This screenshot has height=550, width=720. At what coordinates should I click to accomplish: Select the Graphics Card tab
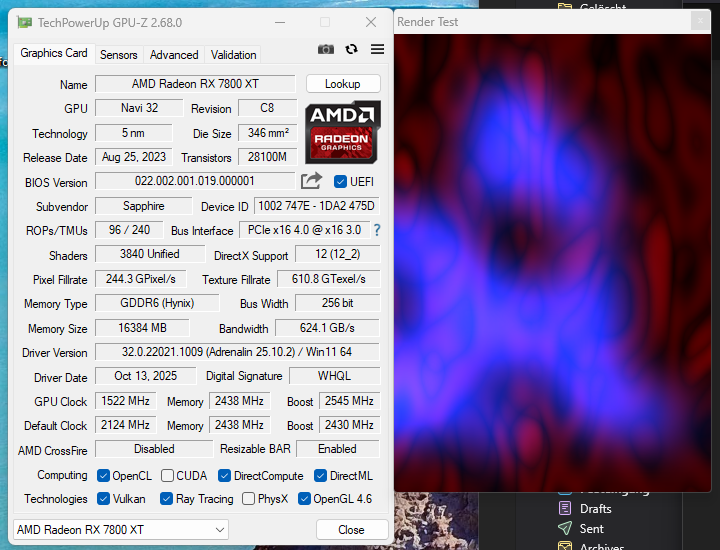54,53
